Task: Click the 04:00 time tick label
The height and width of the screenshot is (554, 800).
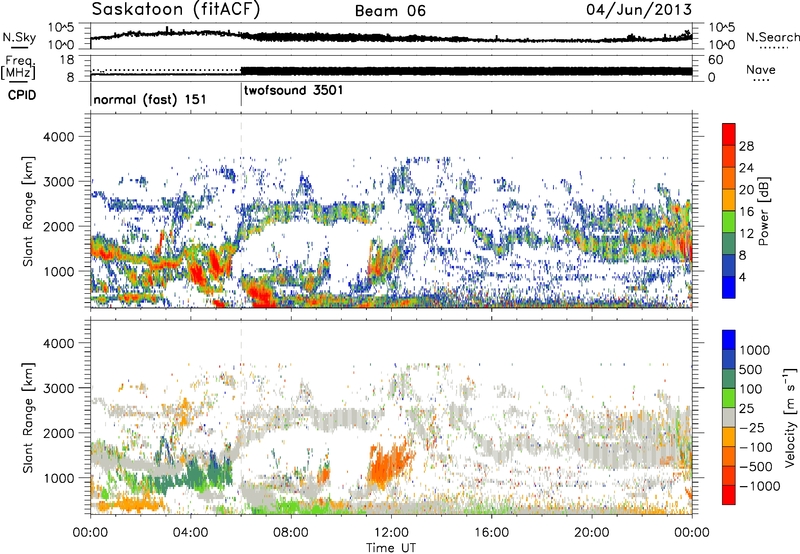Action: pyautogui.click(x=190, y=533)
